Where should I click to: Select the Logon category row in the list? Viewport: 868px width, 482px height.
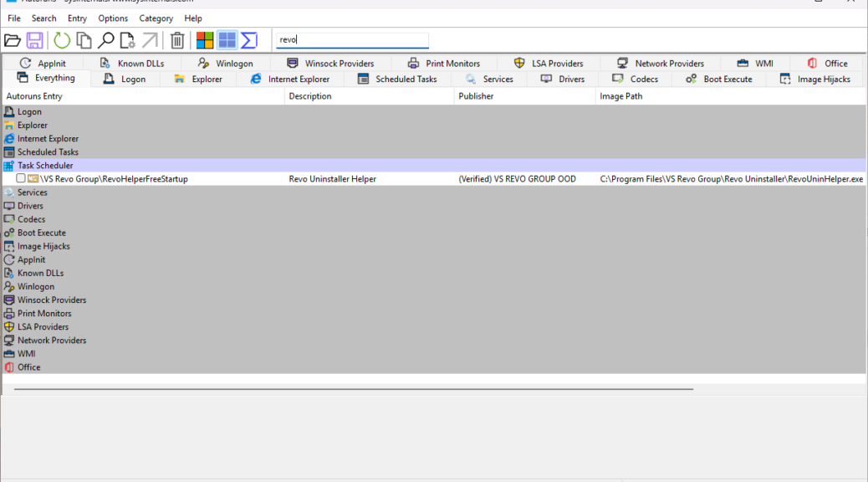pos(434,111)
